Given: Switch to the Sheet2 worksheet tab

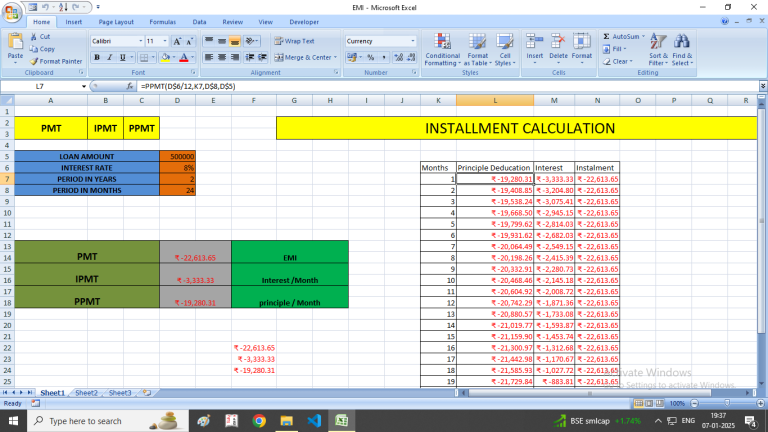Looking at the screenshot, I should coord(86,393).
